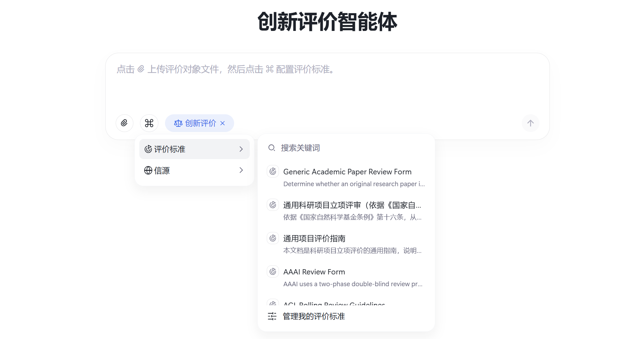Click icon beside 通用项目评价指南
The width and height of the screenshot is (644, 339).
(273, 238)
